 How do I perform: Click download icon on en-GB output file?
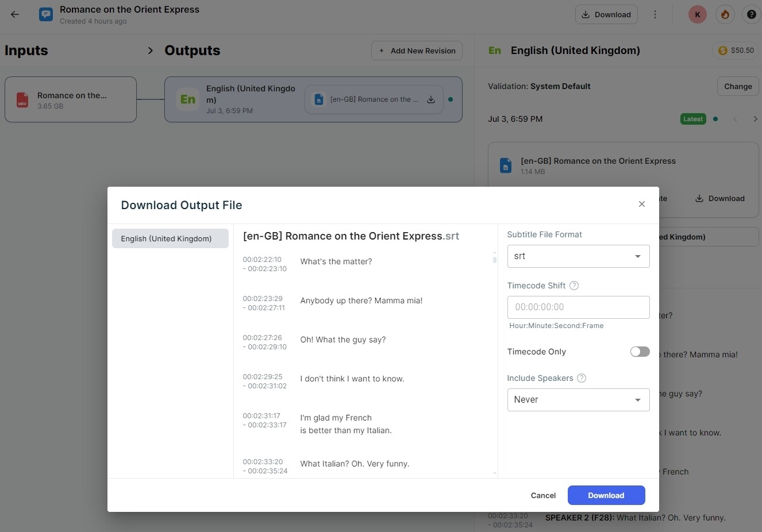[x=430, y=99]
